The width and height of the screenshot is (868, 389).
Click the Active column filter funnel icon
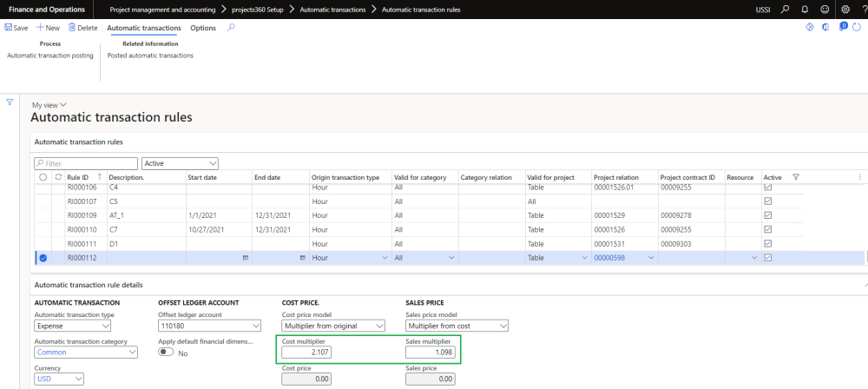[x=796, y=177]
